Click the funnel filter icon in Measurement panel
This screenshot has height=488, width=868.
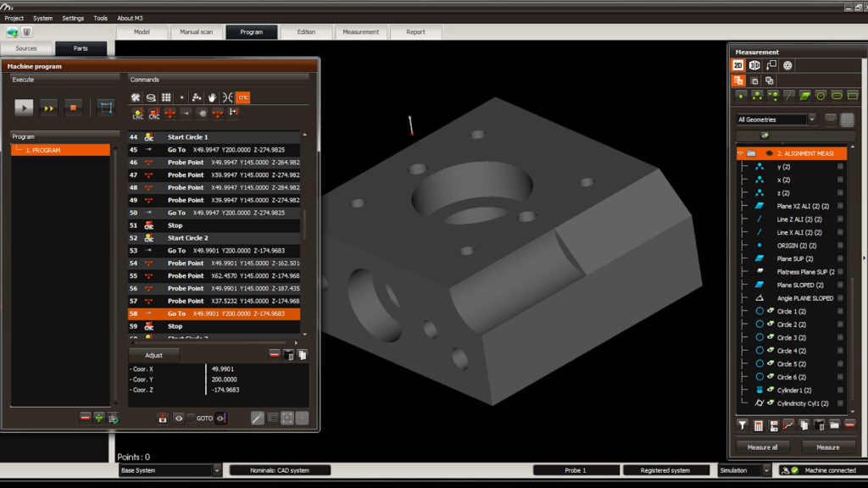743,425
